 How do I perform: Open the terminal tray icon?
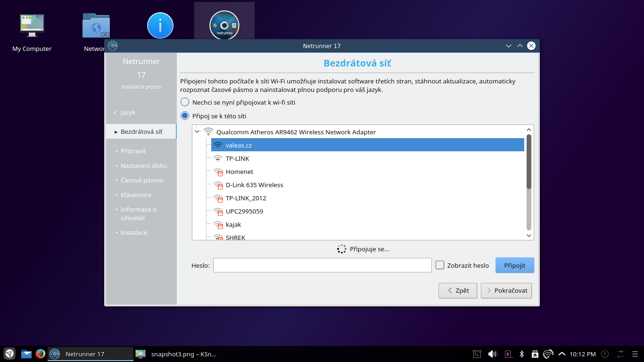pos(477,354)
